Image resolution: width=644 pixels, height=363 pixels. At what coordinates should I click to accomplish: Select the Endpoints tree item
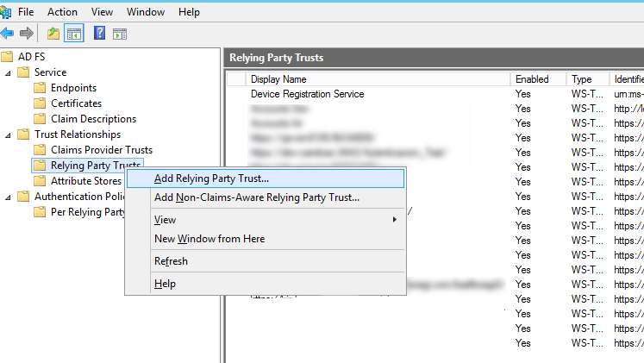pyautogui.click(x=73, y=88)
